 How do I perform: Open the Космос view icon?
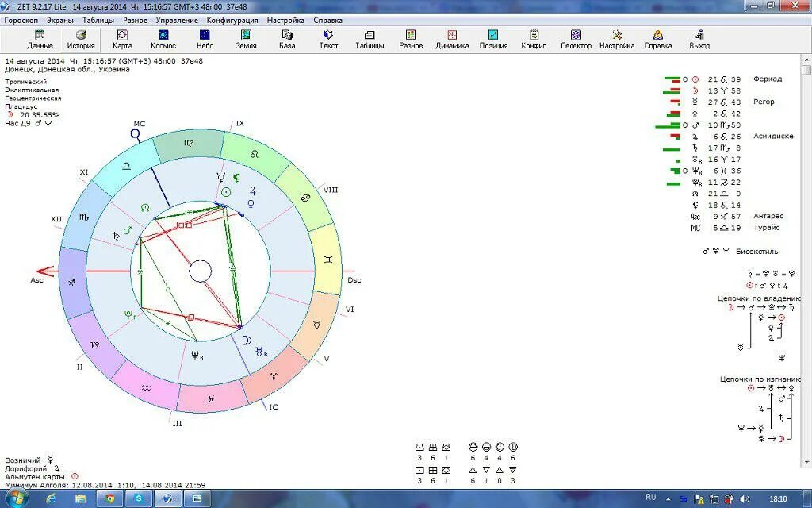(x=163, y=40)
